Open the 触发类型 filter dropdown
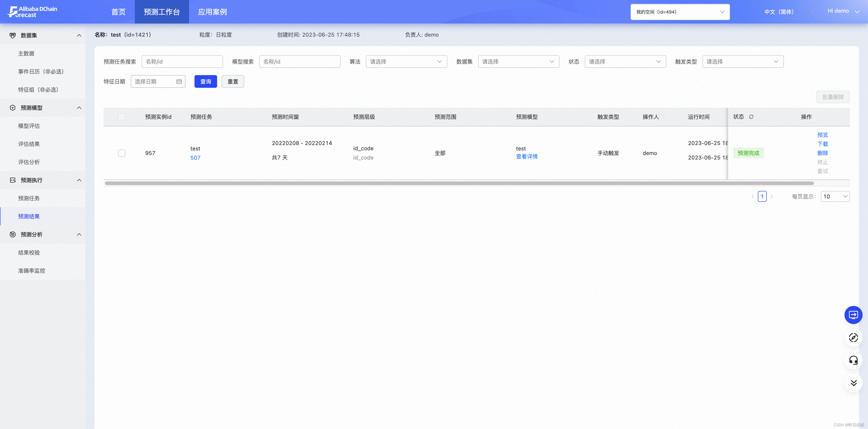 coord(743,62)
